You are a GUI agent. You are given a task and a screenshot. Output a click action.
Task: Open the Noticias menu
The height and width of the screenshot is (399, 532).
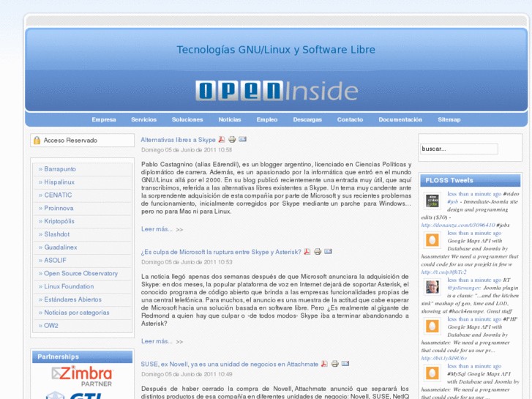(230, 119)
